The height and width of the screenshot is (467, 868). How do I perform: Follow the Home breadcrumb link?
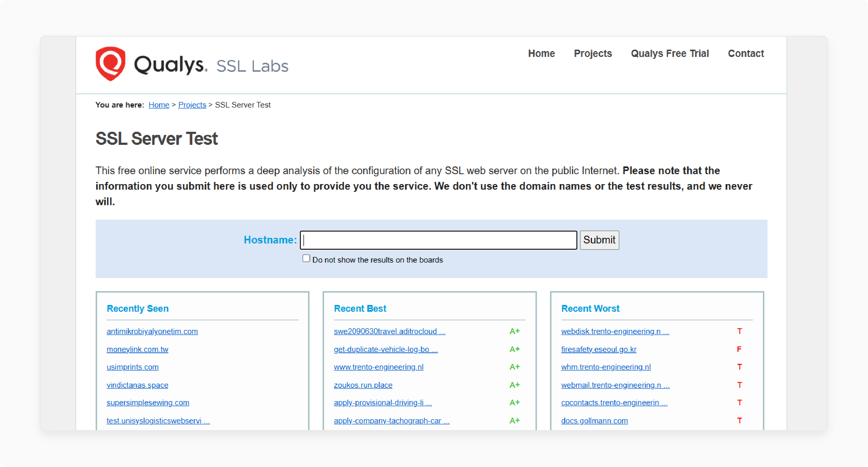[159, 105]
